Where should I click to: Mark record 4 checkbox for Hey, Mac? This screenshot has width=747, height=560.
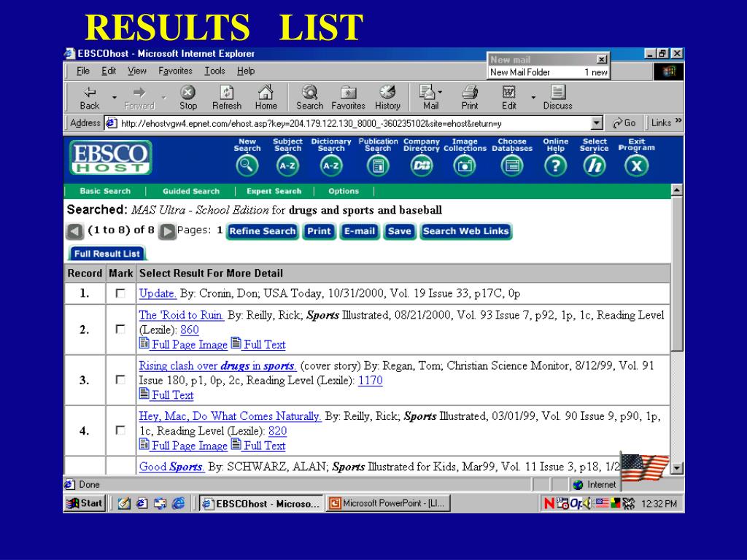[x=120, y=430]
